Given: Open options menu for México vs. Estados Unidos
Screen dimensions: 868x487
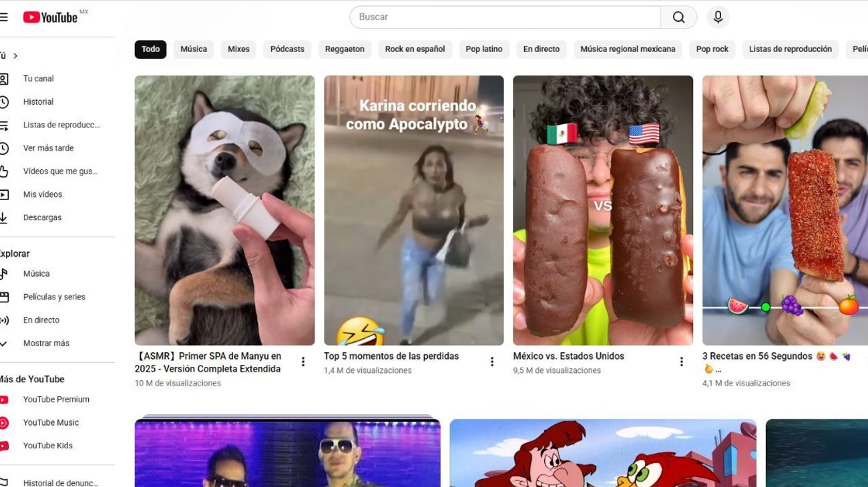Looking at the screenshot, I should tap(682, 362).
